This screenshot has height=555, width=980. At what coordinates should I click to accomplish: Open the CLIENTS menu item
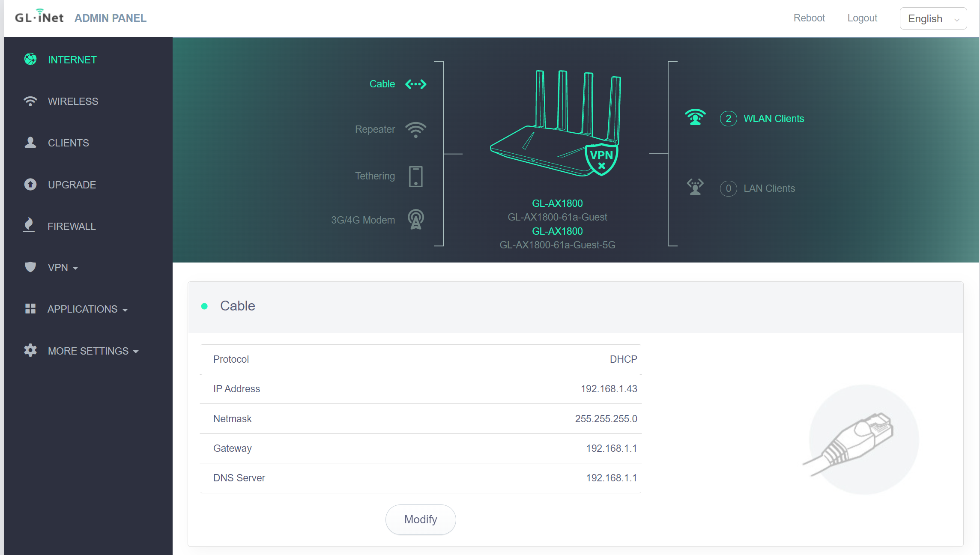coord(69,143)
